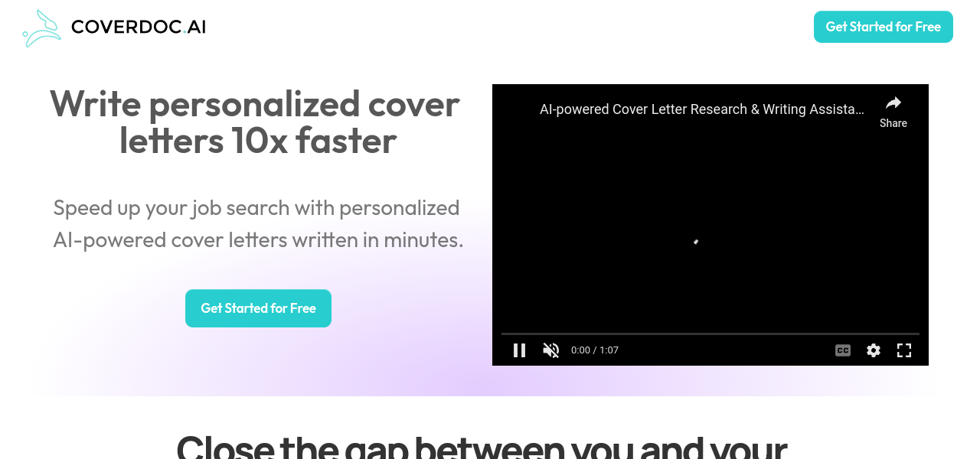Enter fullscreen video mode
The height and width of the screenshot is (459, 980).
click(x=904, y=350)
